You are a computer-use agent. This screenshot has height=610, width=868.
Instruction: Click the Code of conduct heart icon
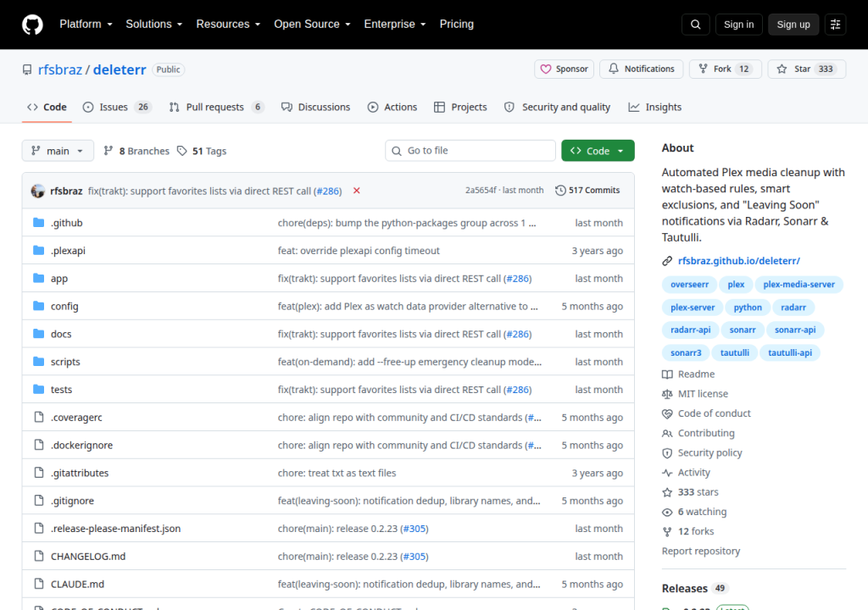point(667,413)
